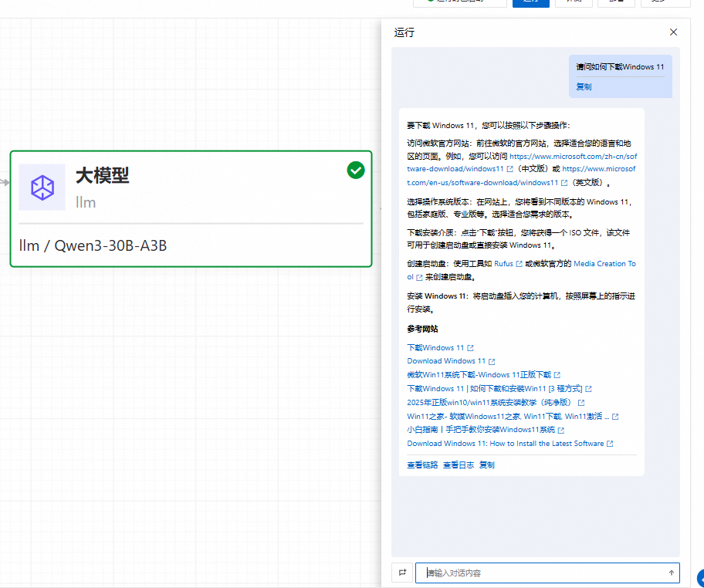Open the Download Windows 11: How to Install link
This screenshot has width=704, height=588.
coord(506,444)
